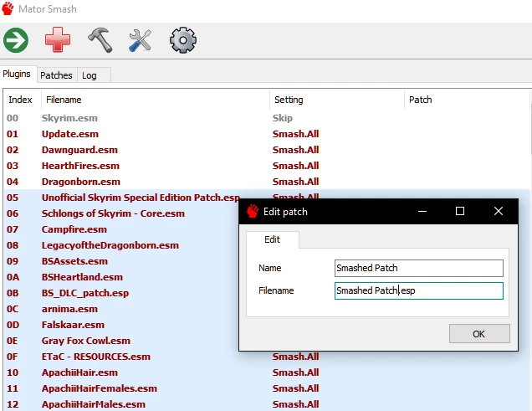
Task: Click Smash.All setting for Dawnguard.esm
Action: pyautogui.click(x=295, y=150)
